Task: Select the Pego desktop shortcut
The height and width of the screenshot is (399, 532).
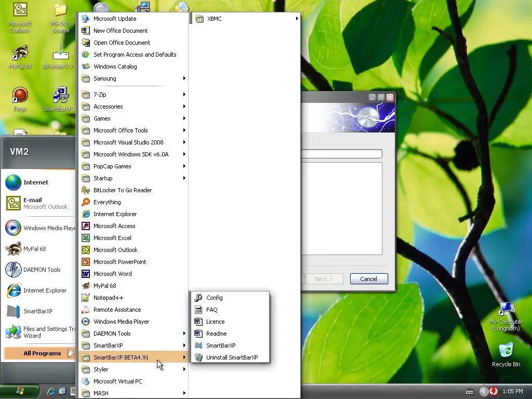Action: [20, 99]
